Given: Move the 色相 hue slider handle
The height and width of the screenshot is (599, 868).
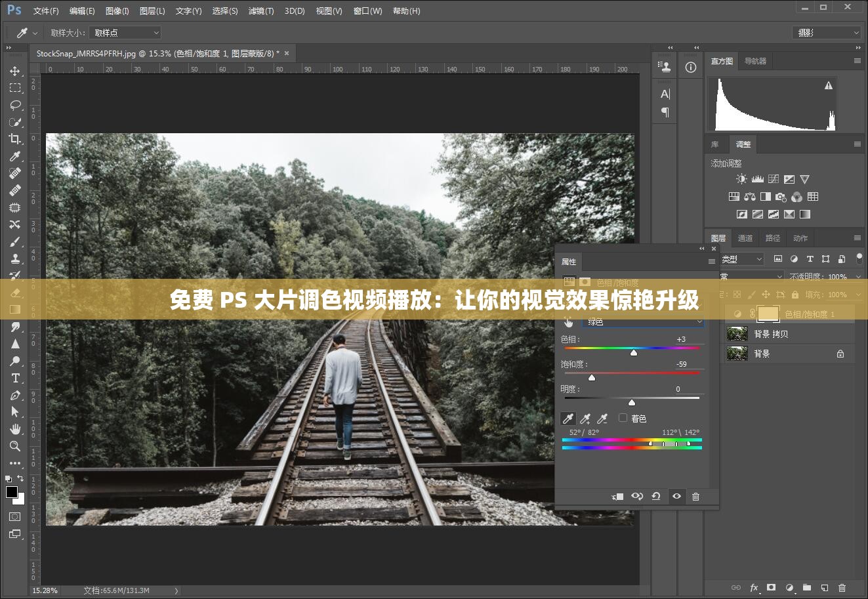Looking at the screenshot, I should tap(633, 352).
